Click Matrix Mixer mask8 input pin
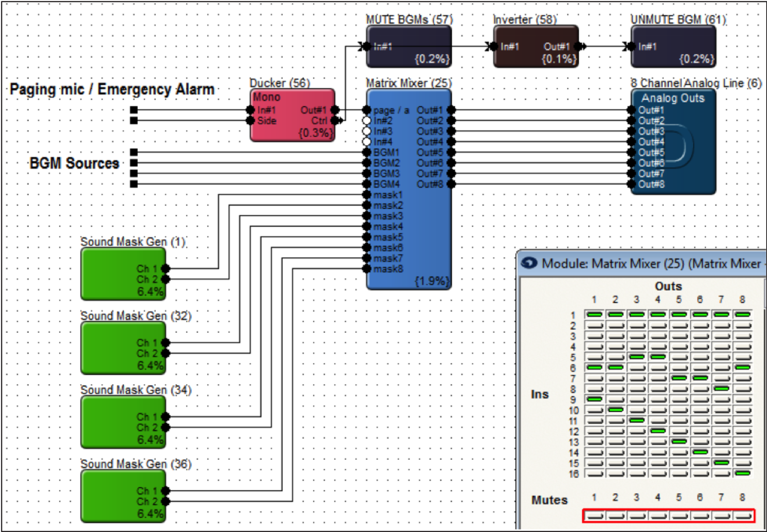 [367, 269]
